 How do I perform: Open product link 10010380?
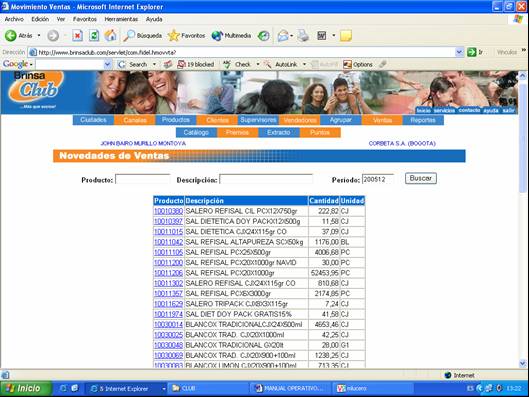(168, 211)
